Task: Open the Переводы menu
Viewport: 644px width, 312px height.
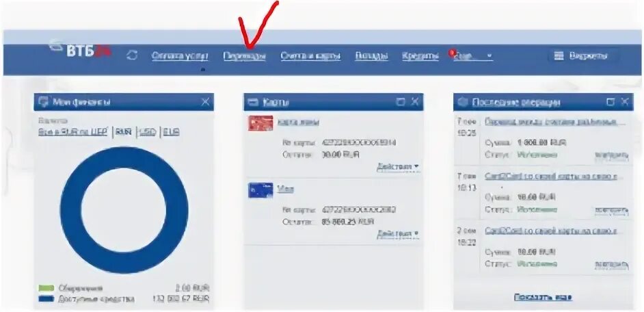Action: 244,56
